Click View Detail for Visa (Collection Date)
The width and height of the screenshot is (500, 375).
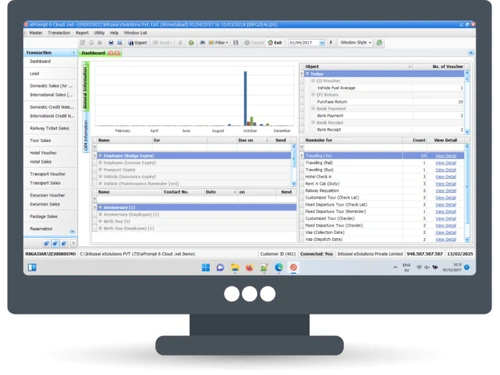[446, 233]
